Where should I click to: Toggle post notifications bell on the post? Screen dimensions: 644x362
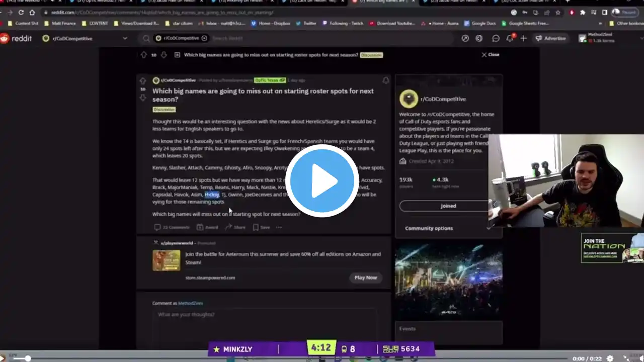385,80
